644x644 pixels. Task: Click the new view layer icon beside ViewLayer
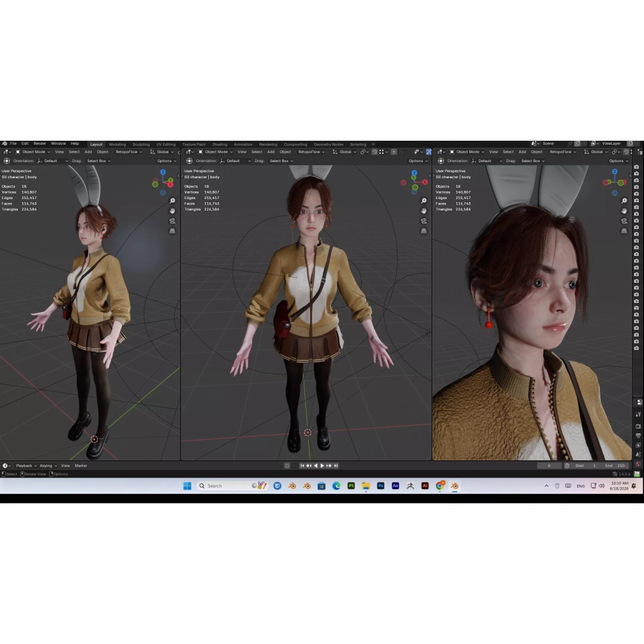pos(630,144)
